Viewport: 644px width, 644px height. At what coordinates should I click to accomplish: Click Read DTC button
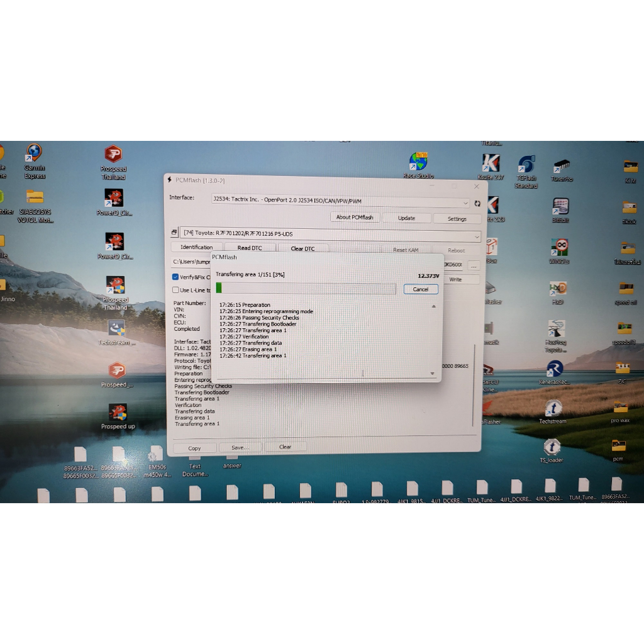[x=250, y=248]
